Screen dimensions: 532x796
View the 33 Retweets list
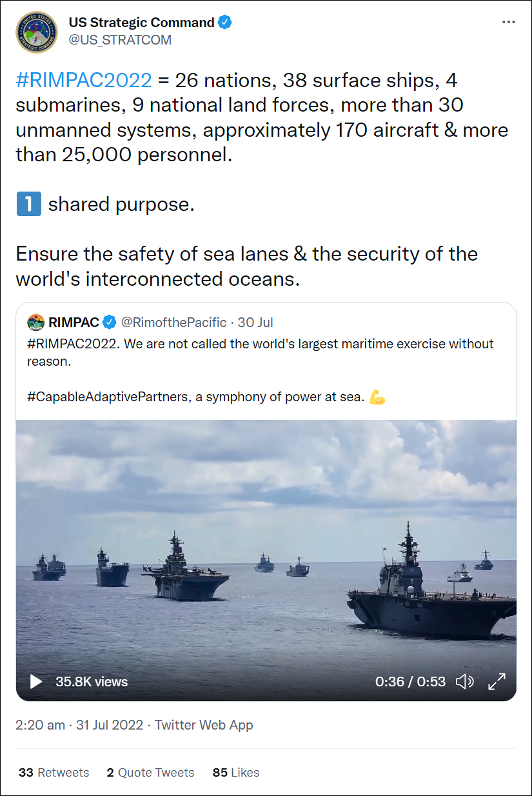[54, 772]
